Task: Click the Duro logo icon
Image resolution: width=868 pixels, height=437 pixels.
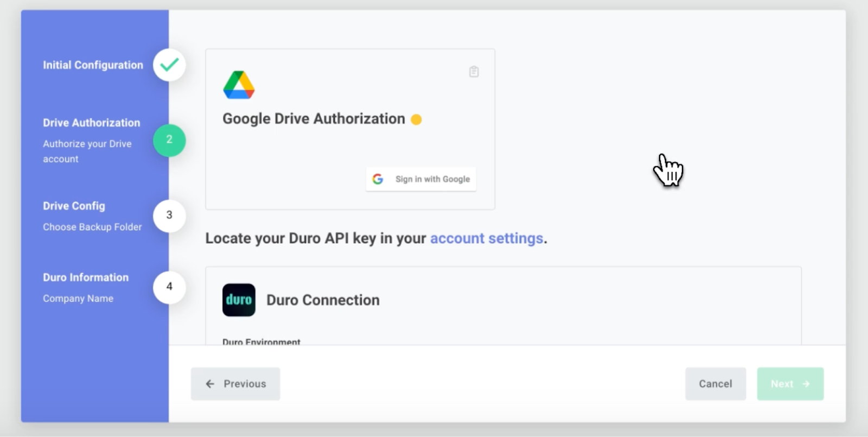Action: [239, 300]
